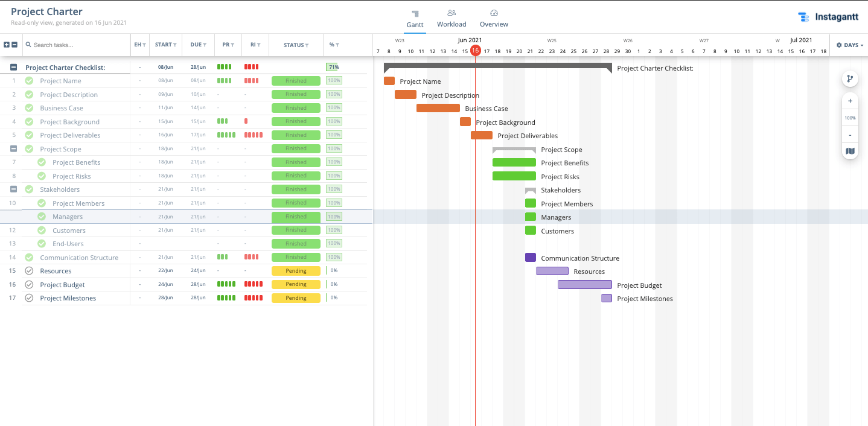Click the Instagantt logo
This screenshot has width=868, height=426.
(829, 16)
